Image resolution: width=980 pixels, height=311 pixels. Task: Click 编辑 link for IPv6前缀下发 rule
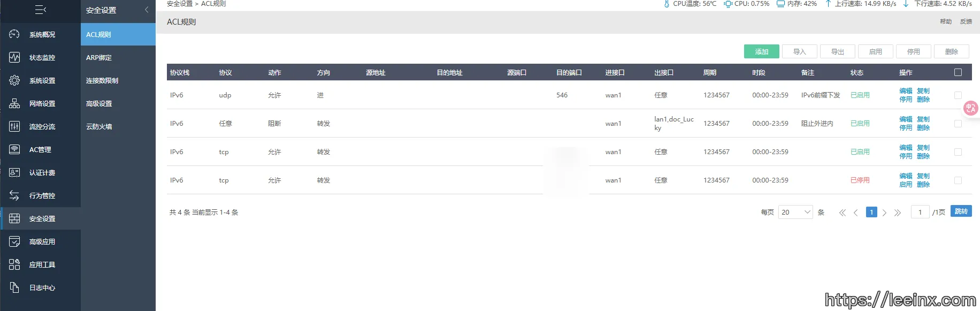point(905,91)
